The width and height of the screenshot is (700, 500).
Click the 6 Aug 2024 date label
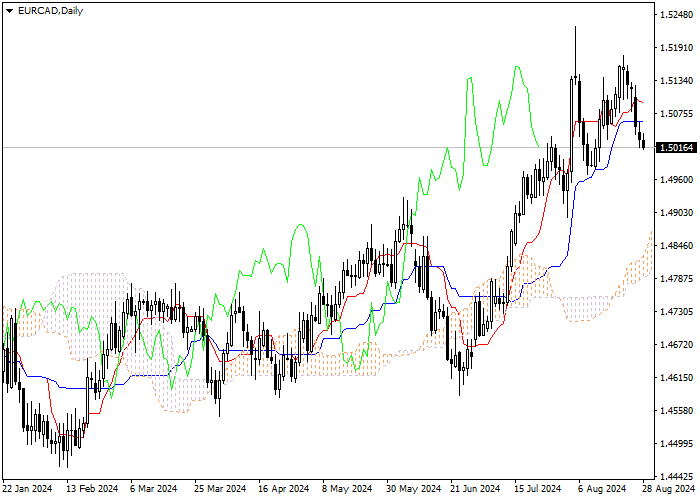[602, 488]
